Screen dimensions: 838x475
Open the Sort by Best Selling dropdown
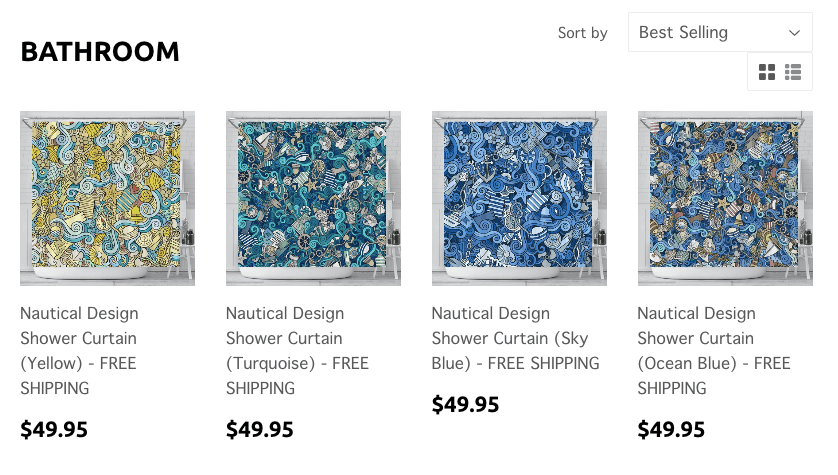pos(720,32)
